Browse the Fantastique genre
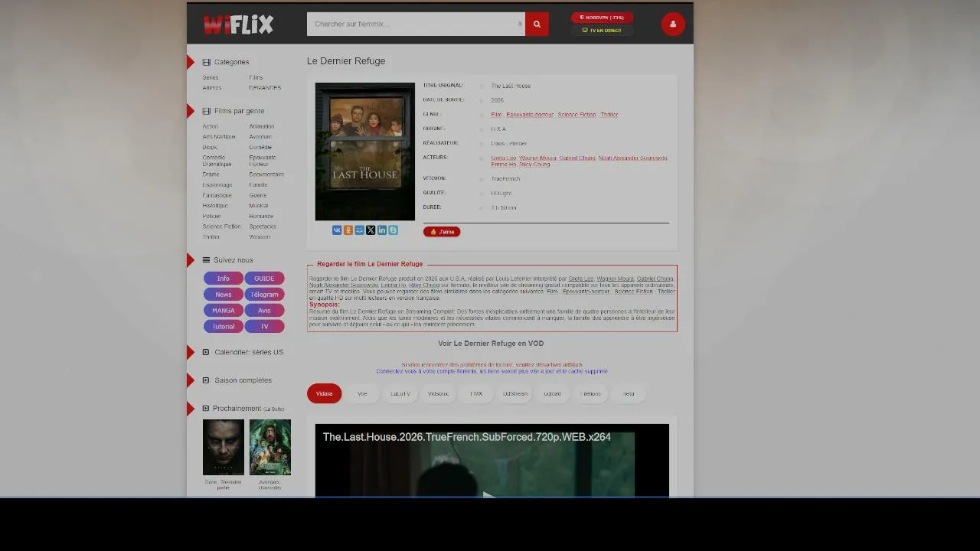Image resolution: width=980 pixels, height=551 pixels. pyautogui.click(x=217, y=195)
